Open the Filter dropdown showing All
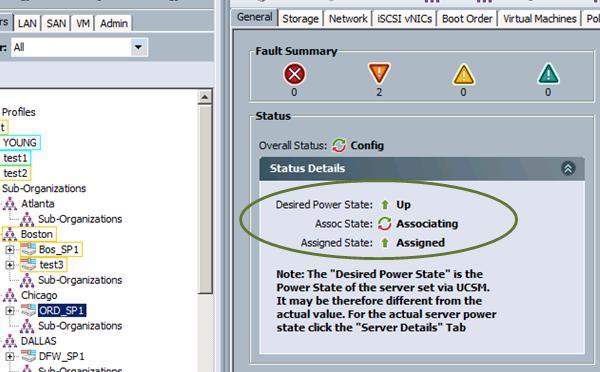The height and width of the screenshot is (372, 600). [79, 47]
